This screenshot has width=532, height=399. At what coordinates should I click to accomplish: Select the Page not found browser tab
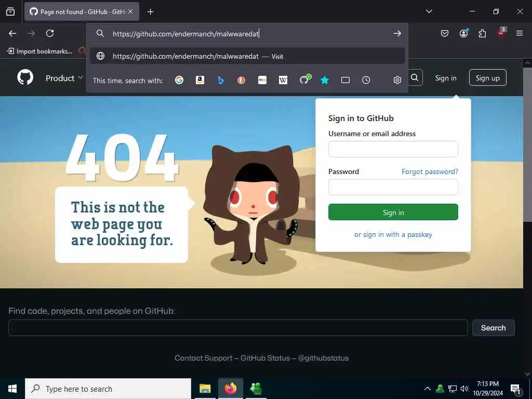82,11
